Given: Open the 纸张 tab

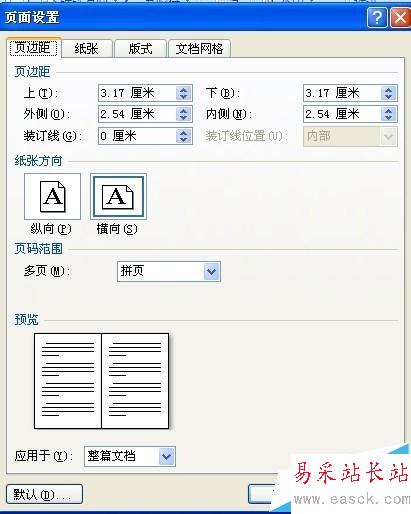Looking at the screenshot, I should pos(87,49).
